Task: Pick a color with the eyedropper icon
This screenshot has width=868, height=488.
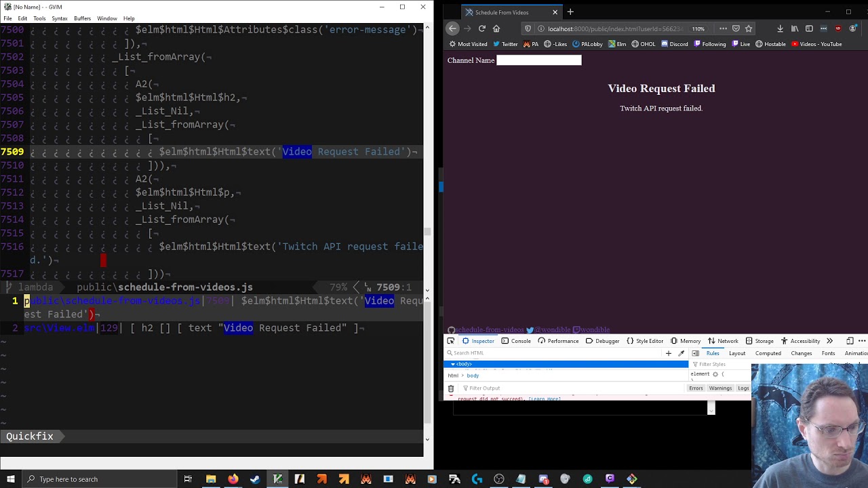Action: pos(681,353)
